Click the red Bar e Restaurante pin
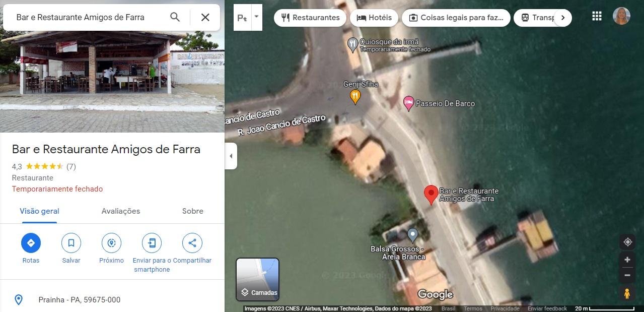This screenshot has height=312, width=644. (431, 195)
